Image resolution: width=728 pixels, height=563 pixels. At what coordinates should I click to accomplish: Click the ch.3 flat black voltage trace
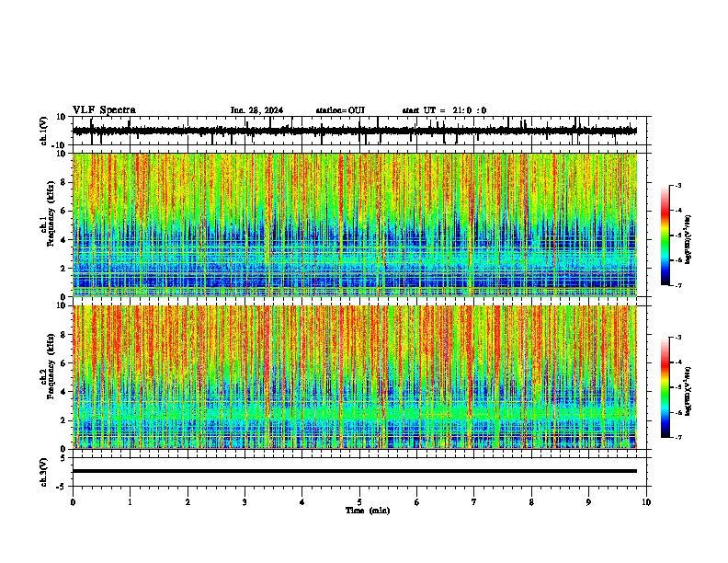pos(355,471)
